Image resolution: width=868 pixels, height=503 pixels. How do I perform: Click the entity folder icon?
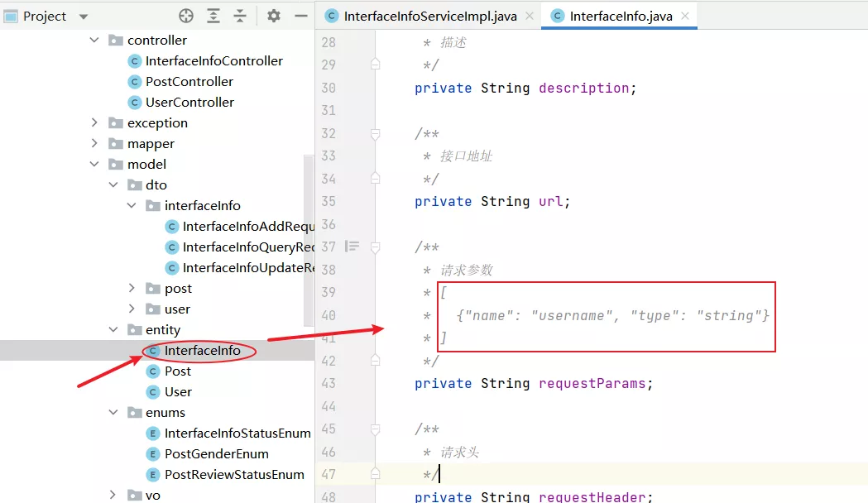135,329
